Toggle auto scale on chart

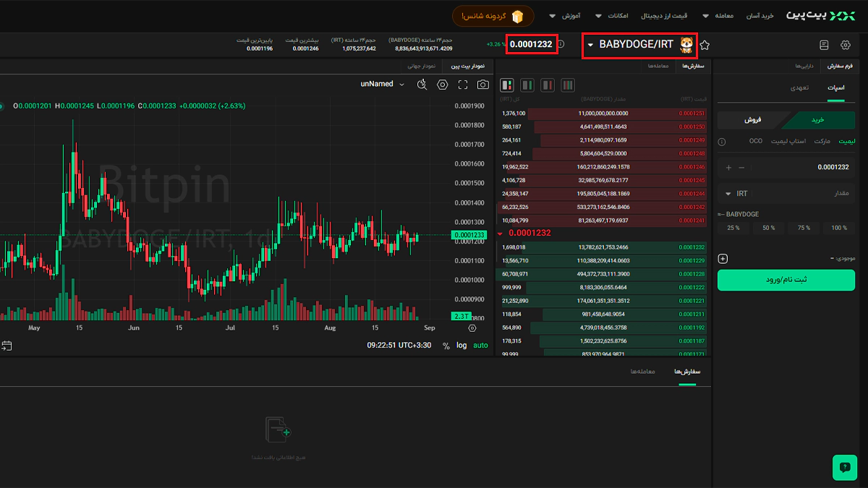(481, 346)
